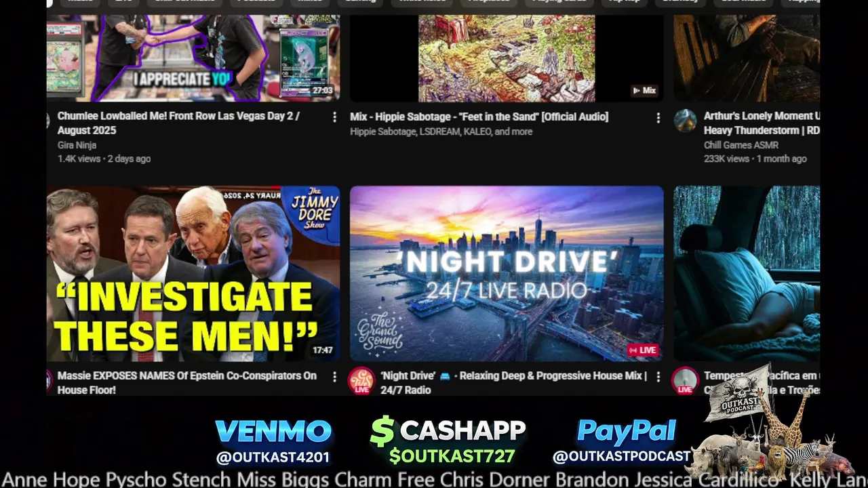Viewport: 868px width, 488px height.
Task: Open options menu for Massie EXPOSES NAMES video
Action: (x=334, y=377)
